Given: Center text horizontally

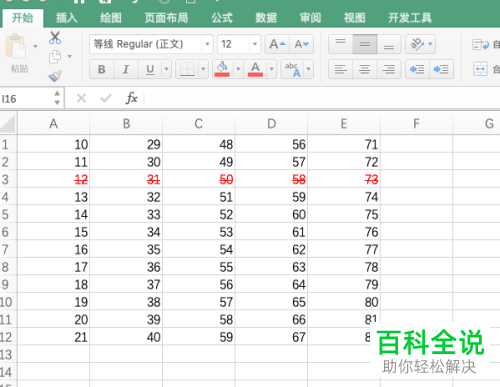Looking at the screenshot, I should click(365, 69).
